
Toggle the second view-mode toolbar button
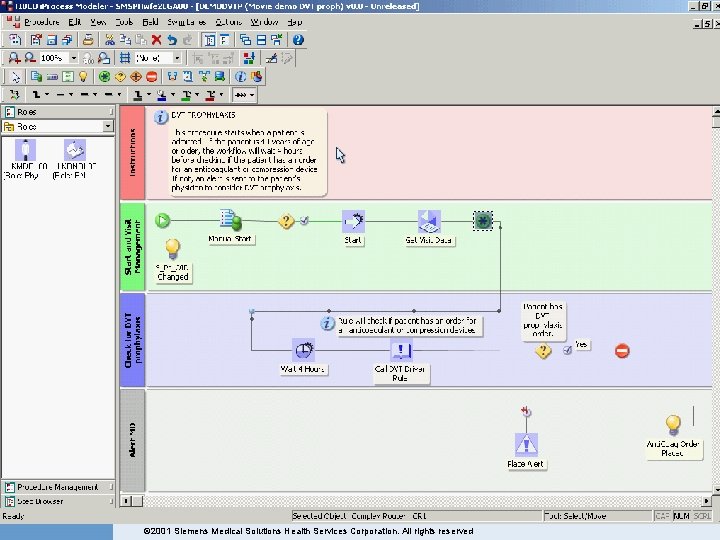224,40
